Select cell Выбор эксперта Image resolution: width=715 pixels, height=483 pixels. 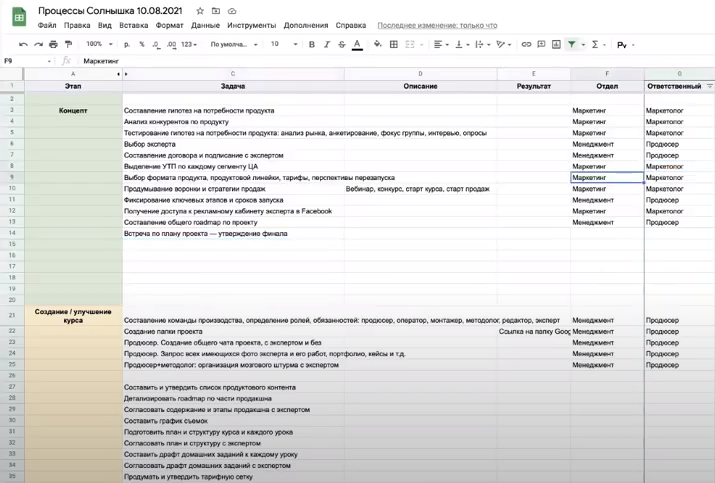click(x=233, y=144)
